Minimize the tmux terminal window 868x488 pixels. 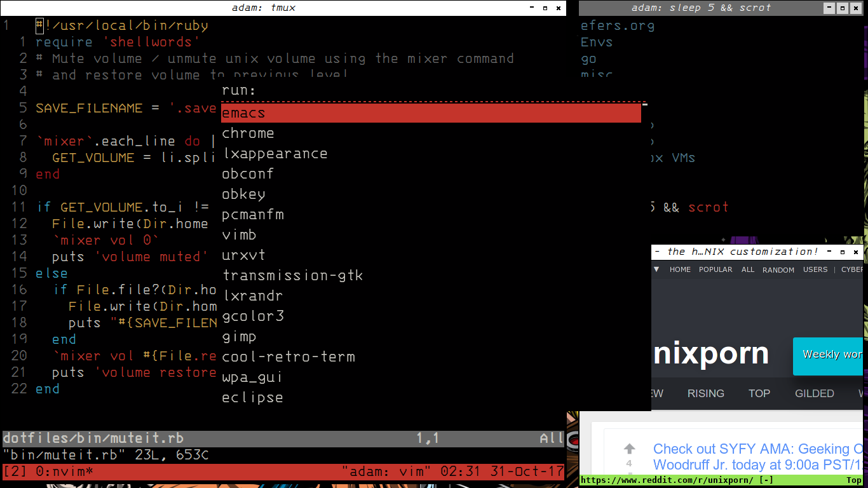(x=531, y=8)
